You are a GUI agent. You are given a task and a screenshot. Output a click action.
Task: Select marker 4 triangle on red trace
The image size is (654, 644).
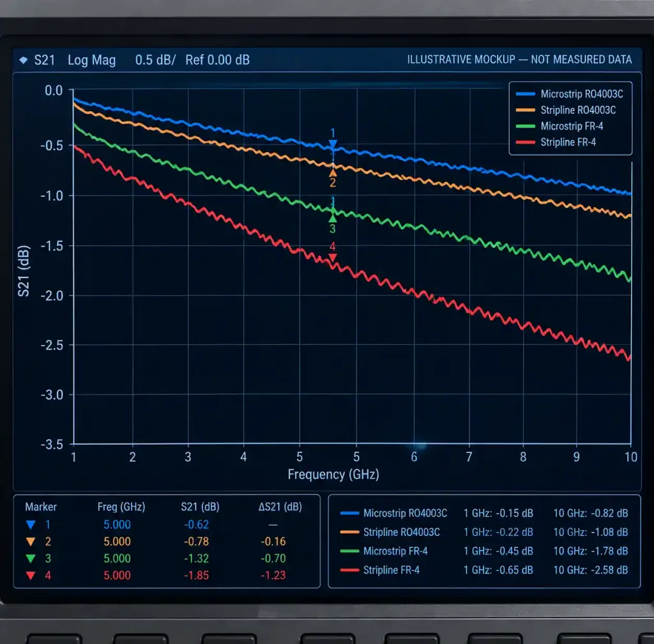click(x=332, y=257)
